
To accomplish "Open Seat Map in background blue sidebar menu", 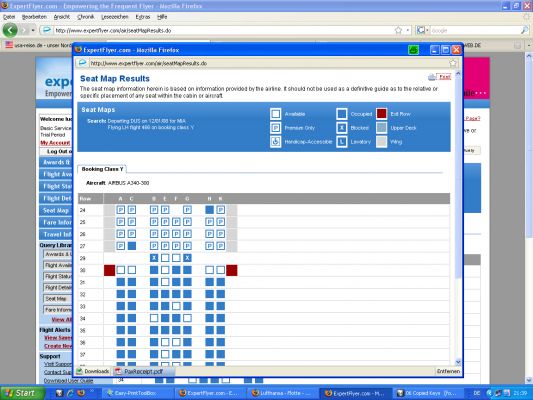I will click(56, 210).
